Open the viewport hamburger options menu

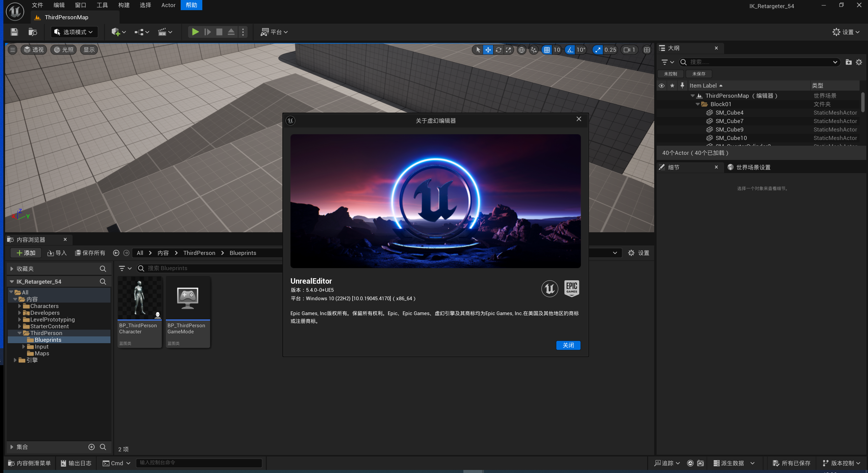12,50
